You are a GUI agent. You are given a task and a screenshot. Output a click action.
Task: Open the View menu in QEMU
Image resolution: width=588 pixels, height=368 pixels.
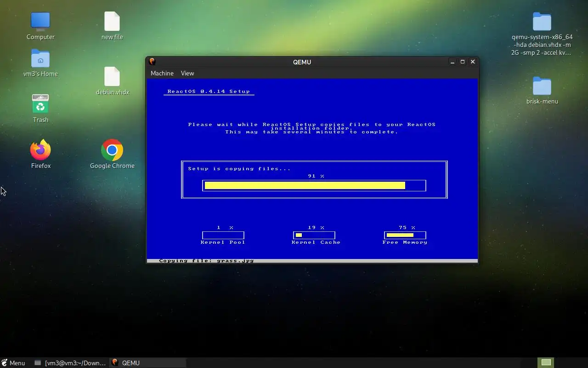click(187, 73)
